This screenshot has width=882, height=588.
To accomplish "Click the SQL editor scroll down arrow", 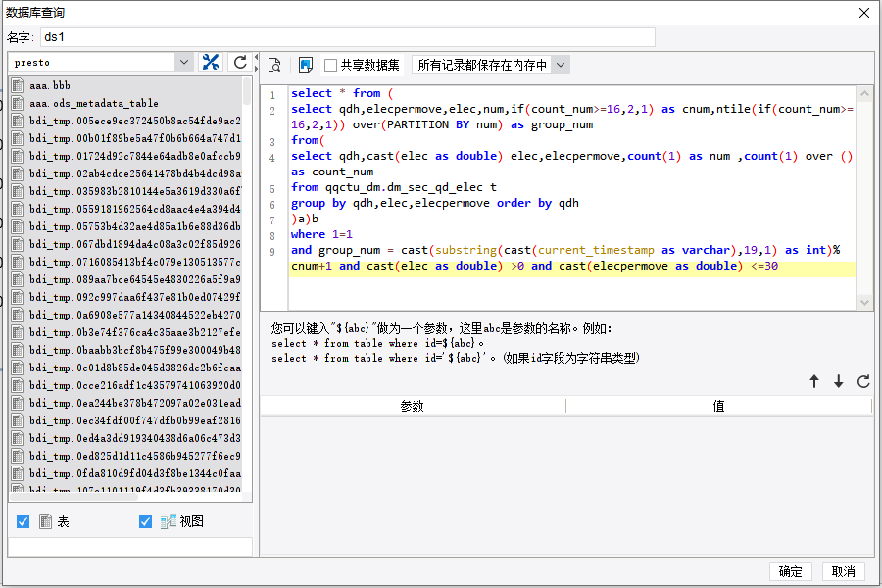I will [864, 302].
